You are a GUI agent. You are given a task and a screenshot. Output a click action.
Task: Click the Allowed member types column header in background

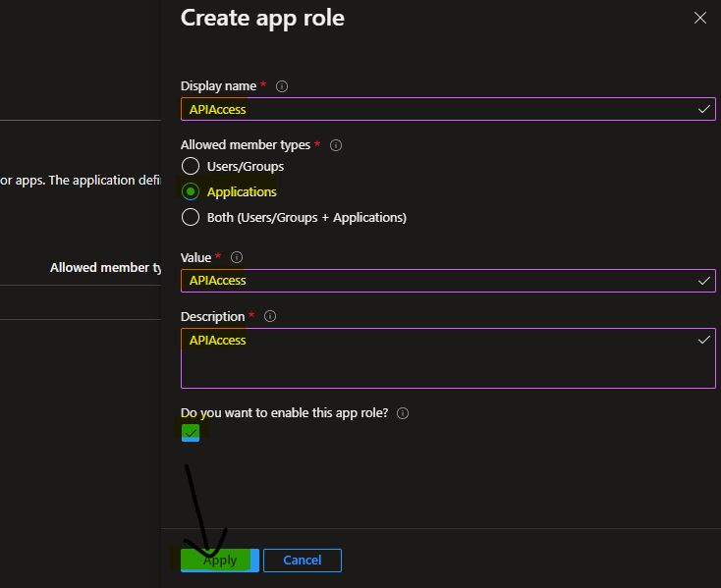click(106, 267)
